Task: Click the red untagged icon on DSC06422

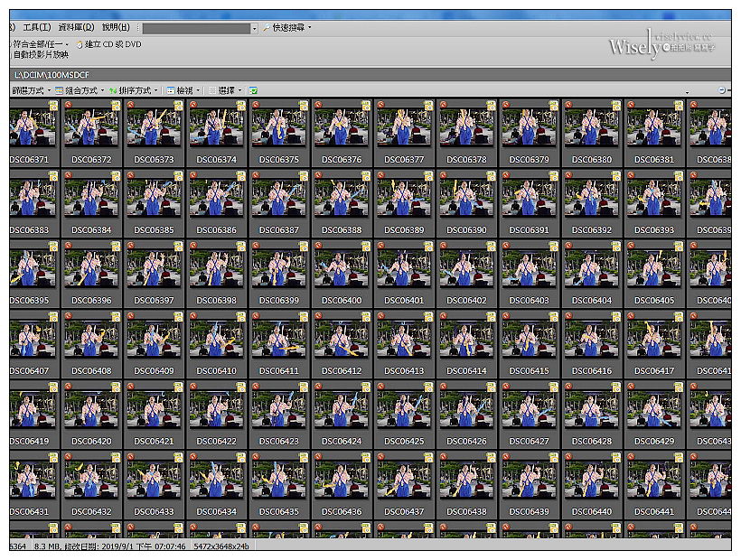Action: (x=193, y=386)
